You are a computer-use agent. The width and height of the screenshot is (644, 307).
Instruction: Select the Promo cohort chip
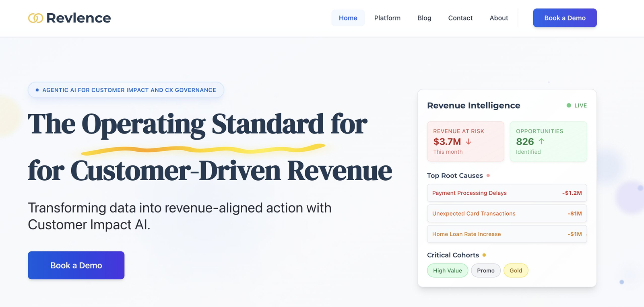485,270
